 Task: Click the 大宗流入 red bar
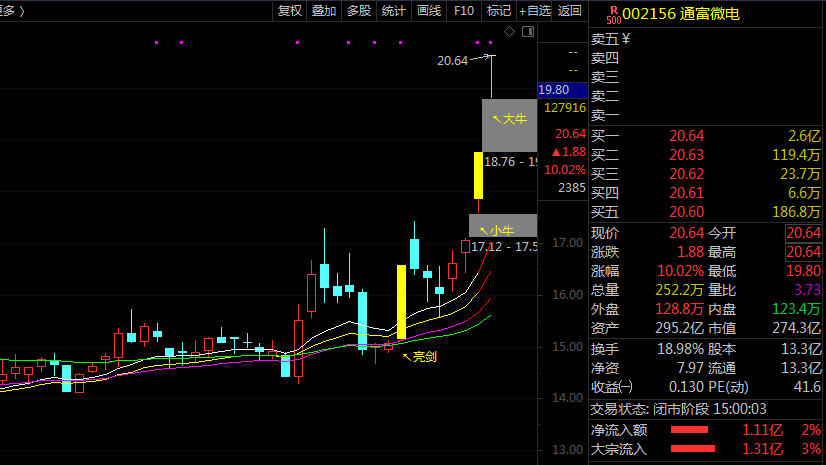693,449
